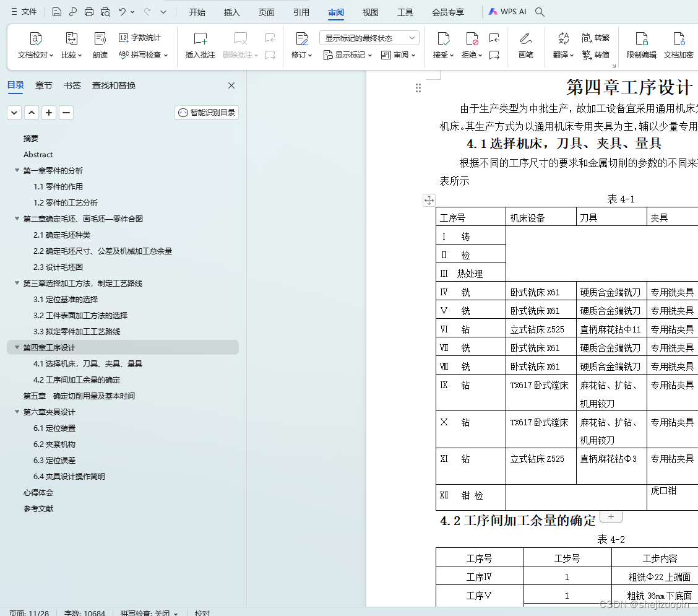Collapse 第三章选择加工方法 tree node
Image resolution: width=698 pixels, height=616 pixels.
click(x=17, y=283)
